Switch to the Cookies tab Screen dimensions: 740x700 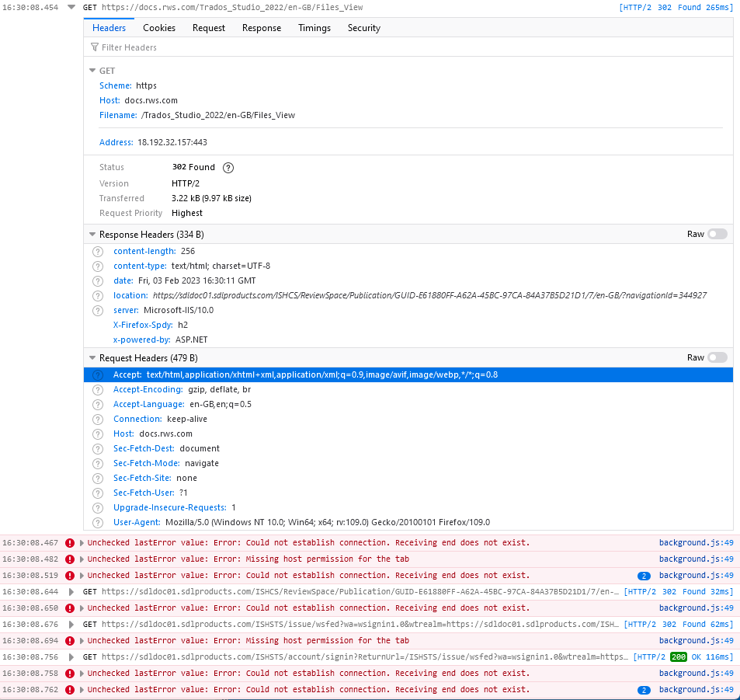158,28
